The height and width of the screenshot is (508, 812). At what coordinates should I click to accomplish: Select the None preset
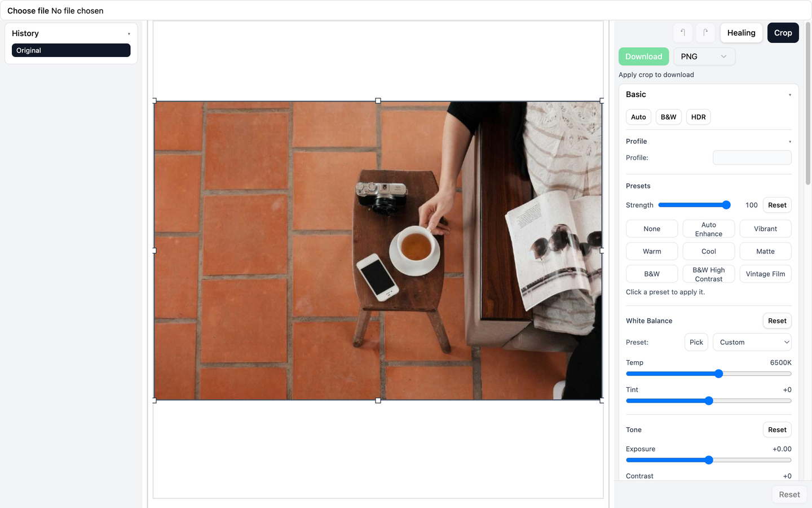click(652, 229)
